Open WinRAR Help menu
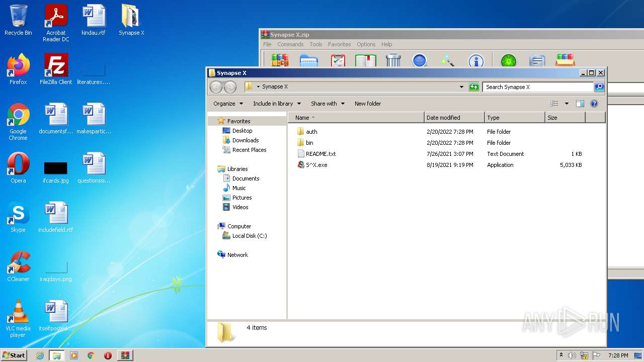The height and width of the screenshot is (362, 644). (386, 44)
